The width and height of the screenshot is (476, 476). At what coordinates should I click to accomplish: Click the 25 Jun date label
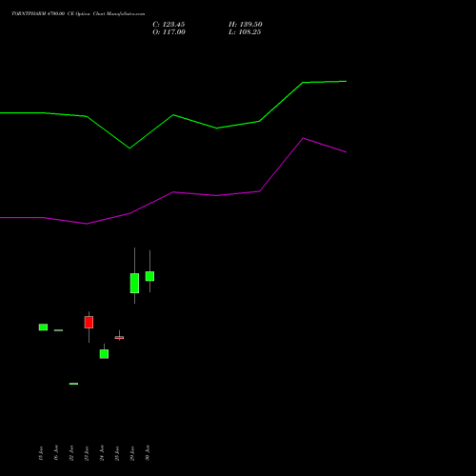click(x=117, y=453)
